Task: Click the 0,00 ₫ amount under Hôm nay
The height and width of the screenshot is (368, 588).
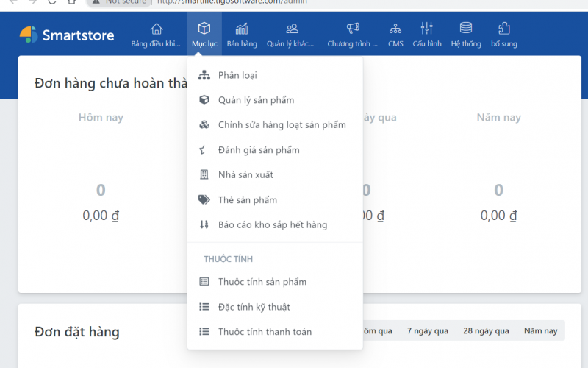Action: pyautogui.click(x=101, y=216)
